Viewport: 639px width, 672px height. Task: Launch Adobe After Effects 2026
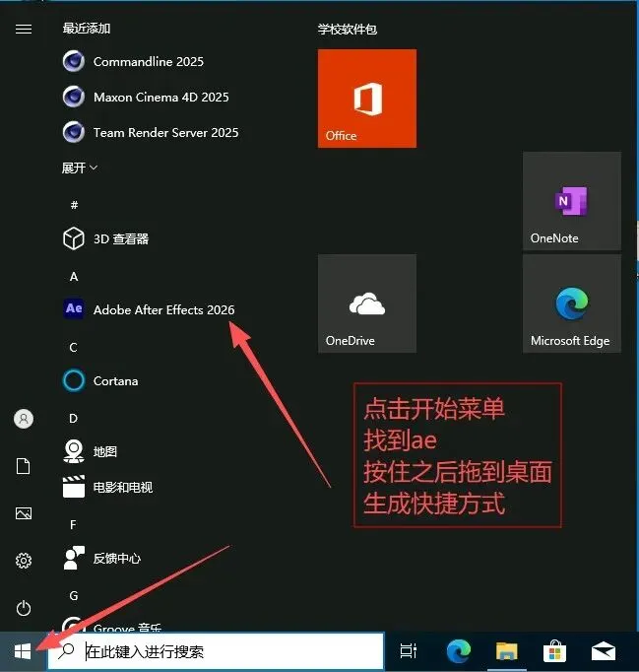click(149, 309)
